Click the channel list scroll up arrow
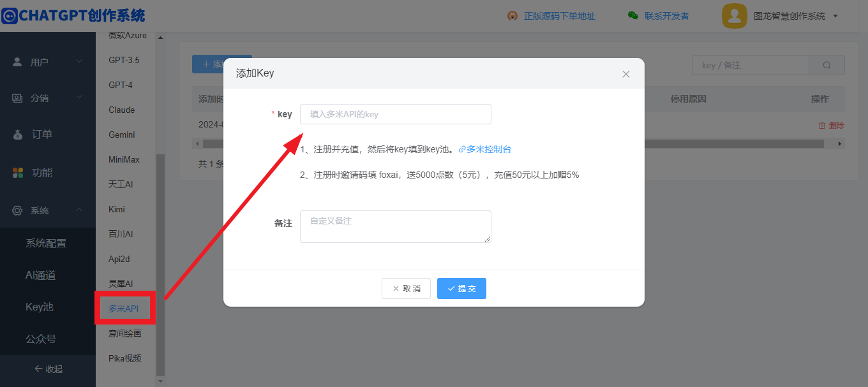 [160, 38]
